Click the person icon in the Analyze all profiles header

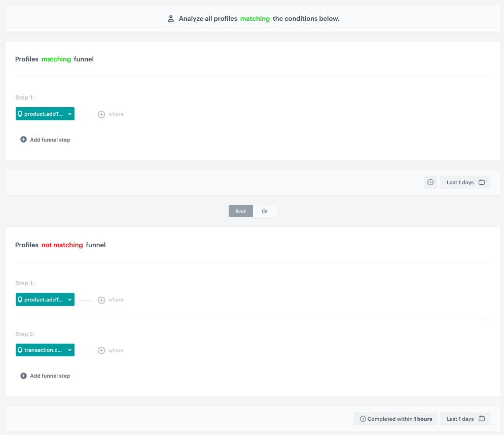pyautogui.click(x=171, y=18)
